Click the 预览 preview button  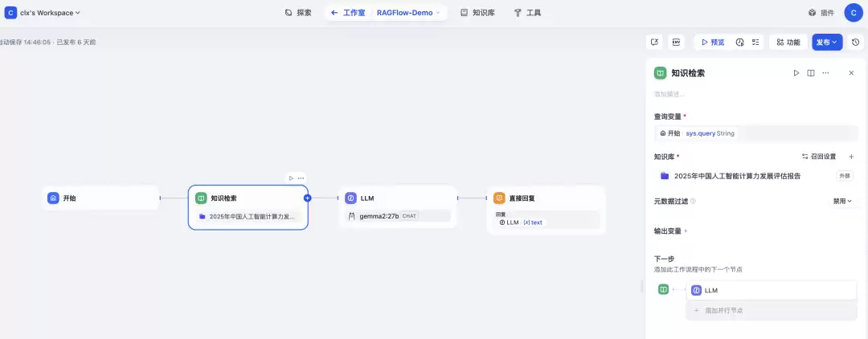(712, 42)
